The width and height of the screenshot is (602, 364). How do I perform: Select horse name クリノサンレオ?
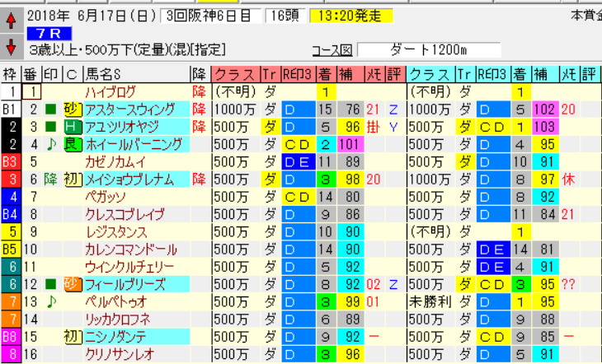(x=120, y=354)
